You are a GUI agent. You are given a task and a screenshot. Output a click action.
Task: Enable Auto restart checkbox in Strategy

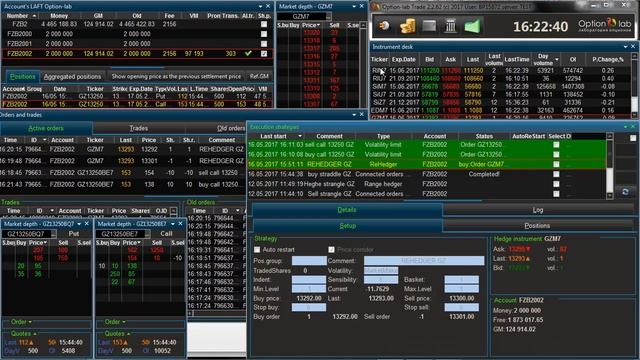coord(257,249)
